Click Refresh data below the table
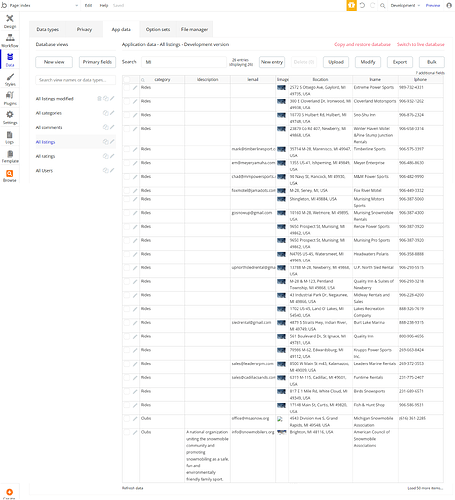The width and height of the screenshot is (455, 500). point(132,488)
